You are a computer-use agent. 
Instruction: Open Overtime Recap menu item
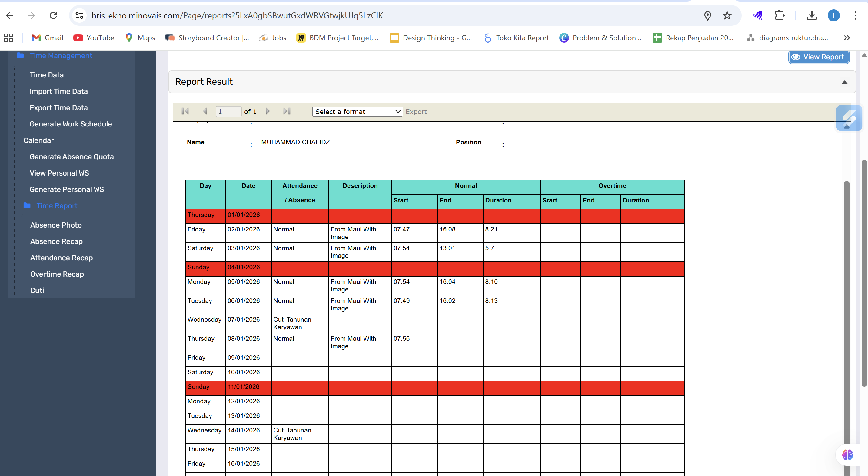coord(57,274)
